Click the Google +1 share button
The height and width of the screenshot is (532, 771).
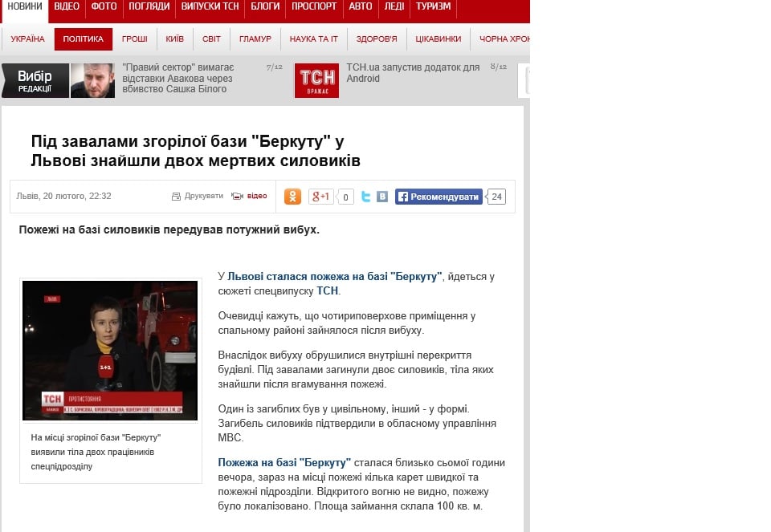[x=320, y=197]
